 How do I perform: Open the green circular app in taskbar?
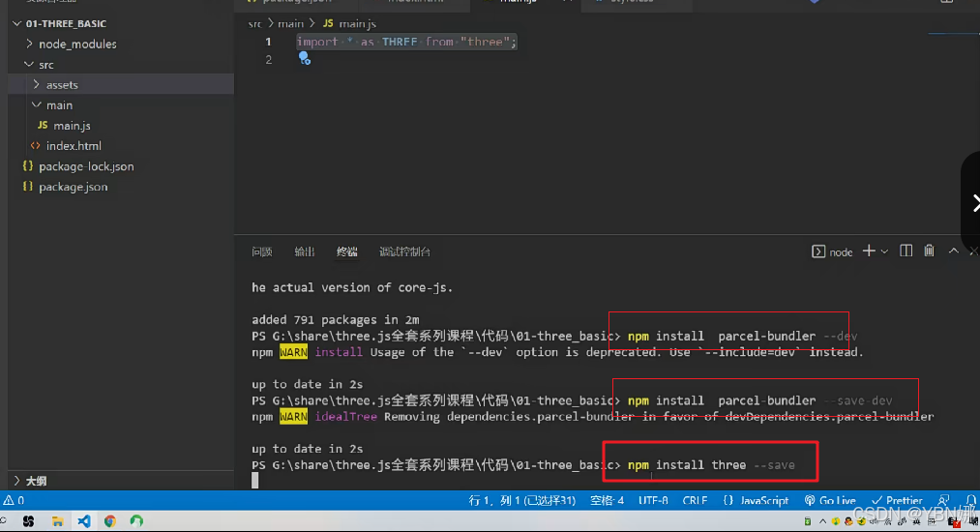coord(136,521)
